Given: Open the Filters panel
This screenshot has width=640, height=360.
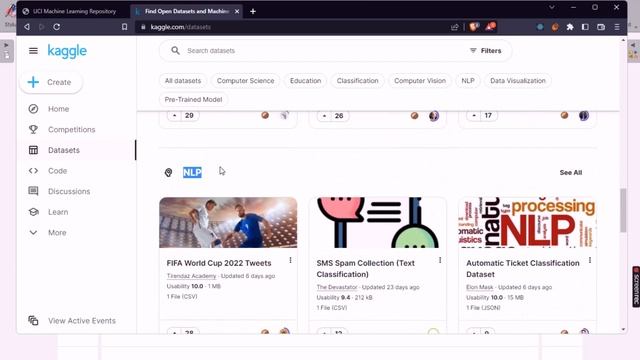Looking at the screenshot, I should (485, 51).
